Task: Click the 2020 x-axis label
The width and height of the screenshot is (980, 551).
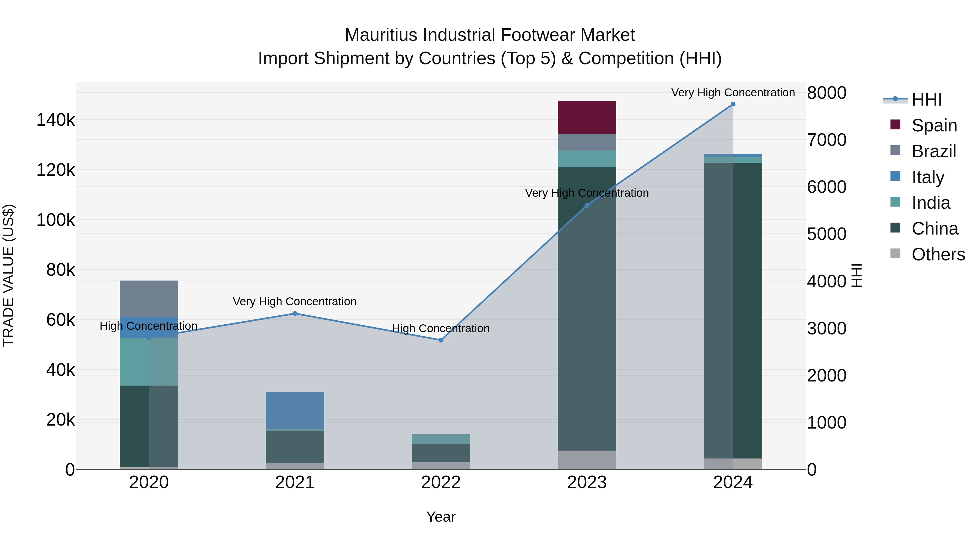Action: pyautogui.click(x=149, y=482)
